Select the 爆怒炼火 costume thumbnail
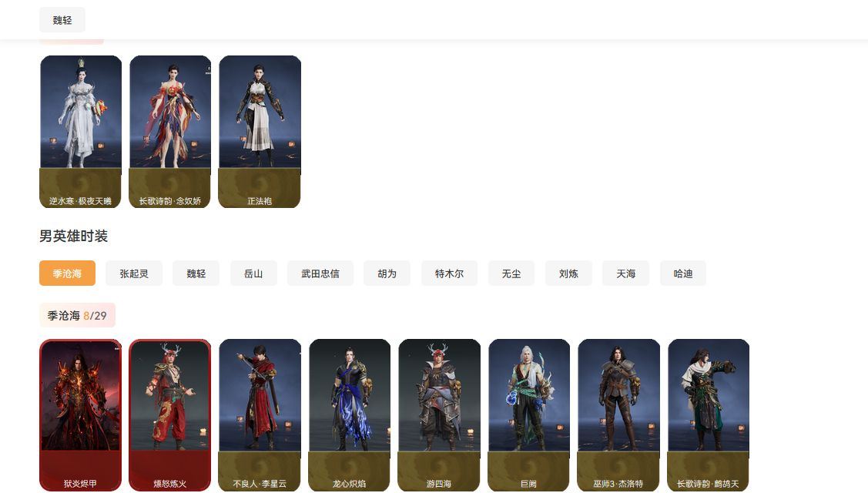 pyautogui.click(x=170, y=415)
